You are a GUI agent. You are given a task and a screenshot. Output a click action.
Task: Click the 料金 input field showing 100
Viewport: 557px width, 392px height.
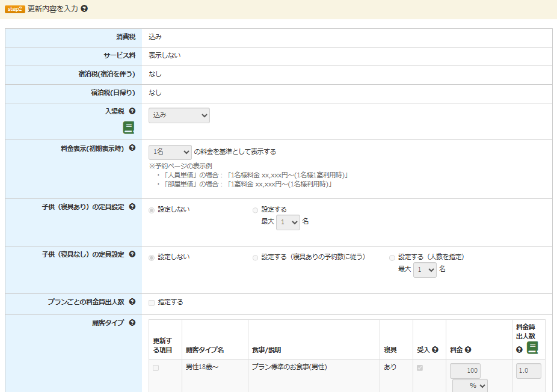[466, 371]
